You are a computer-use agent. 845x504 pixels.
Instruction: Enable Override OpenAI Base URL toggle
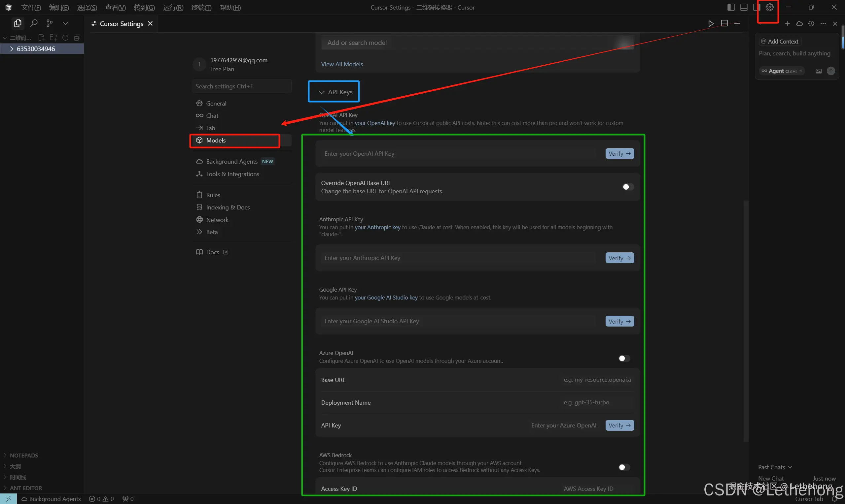628,187
